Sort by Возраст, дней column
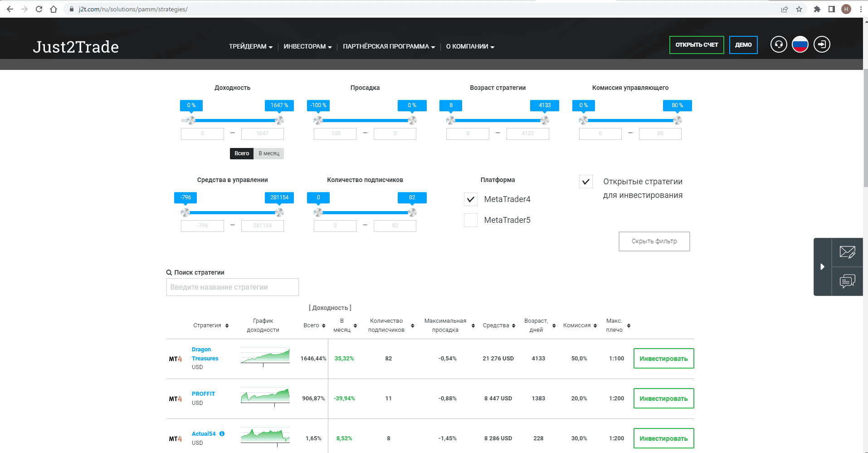Image resolution: width=868 pixels, height=453 pixels. 554,325
